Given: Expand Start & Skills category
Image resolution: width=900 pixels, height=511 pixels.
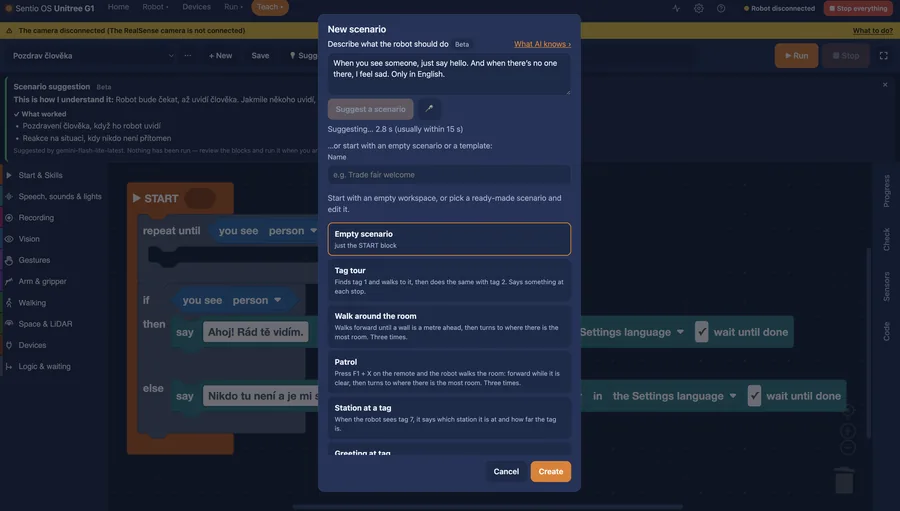Looking at the screenshot, I should [x=40, y=175].
